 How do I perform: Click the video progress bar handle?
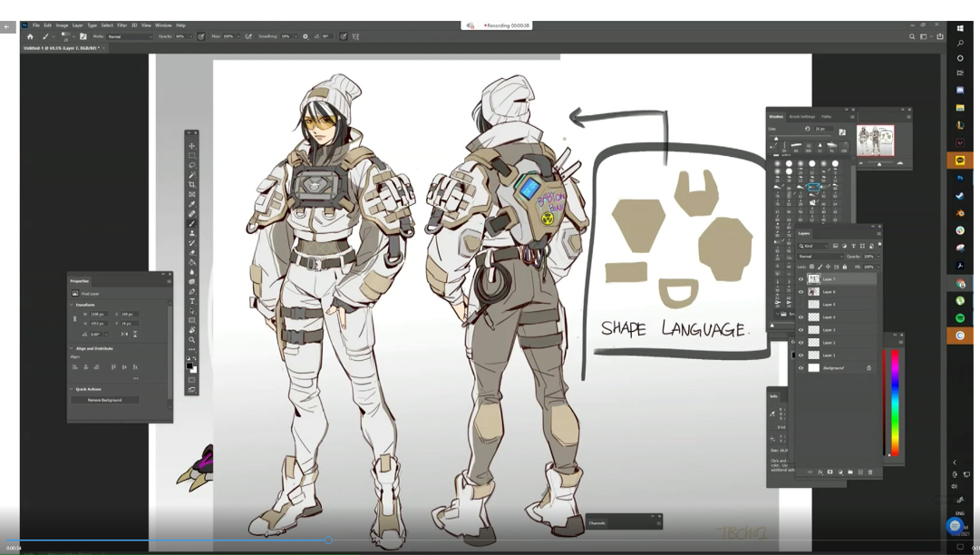(x=328, y=540)
